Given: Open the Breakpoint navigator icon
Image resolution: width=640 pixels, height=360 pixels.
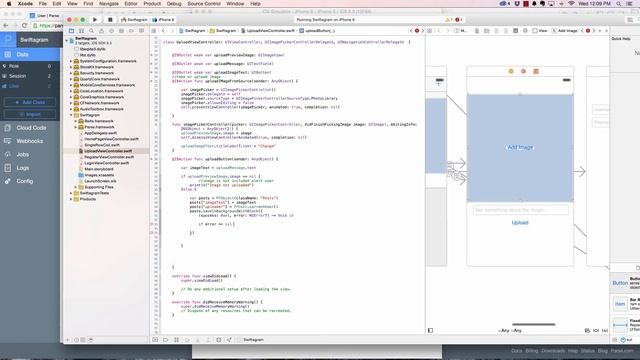Looking at the screenshot, I should (131, 31).
